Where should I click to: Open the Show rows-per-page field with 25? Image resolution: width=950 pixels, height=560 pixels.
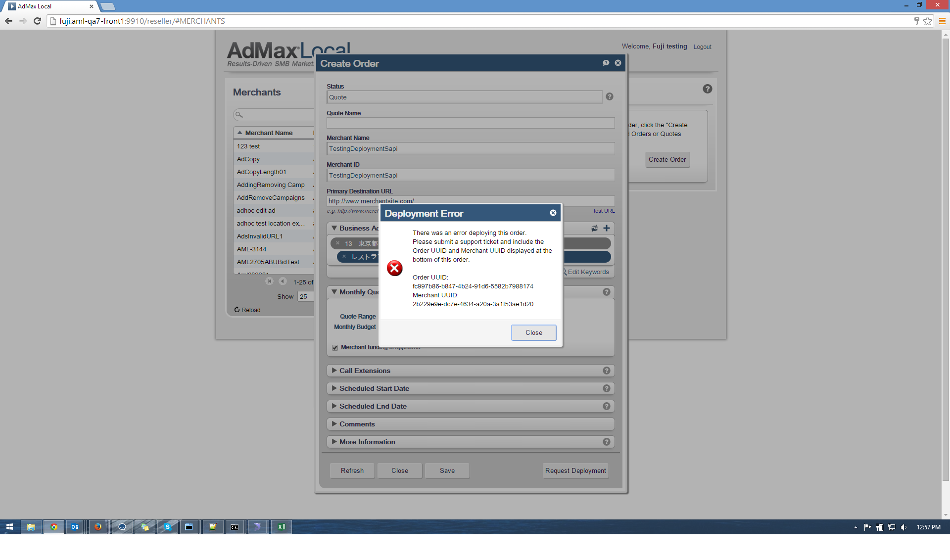(306, 296)
